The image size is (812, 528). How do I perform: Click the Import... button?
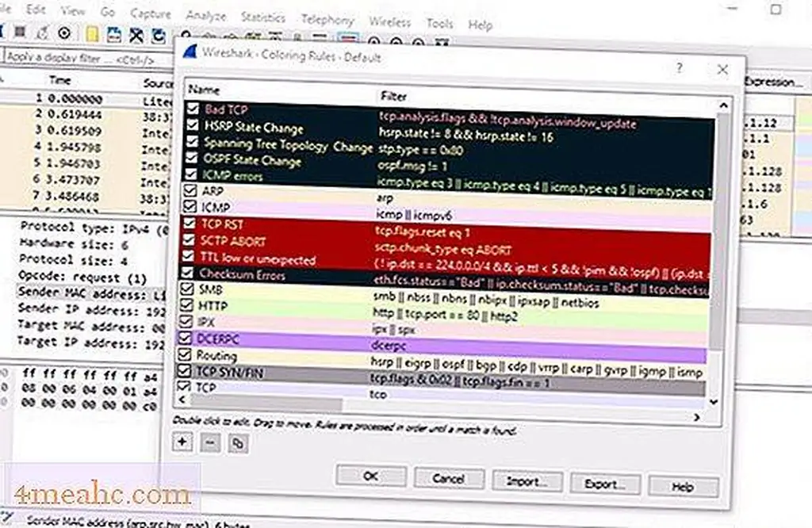[x=527, y=482]
